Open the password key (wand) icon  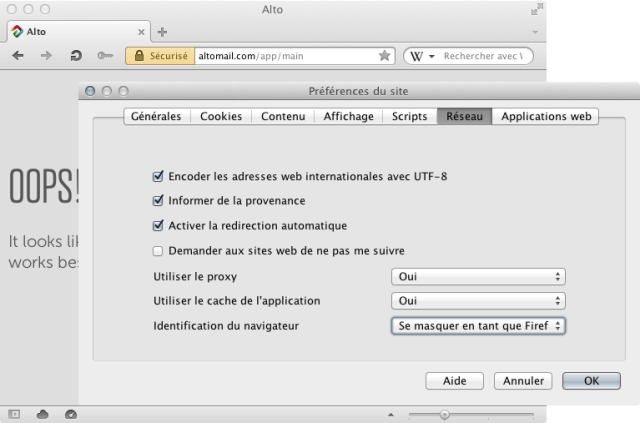(x=105, y=56)
